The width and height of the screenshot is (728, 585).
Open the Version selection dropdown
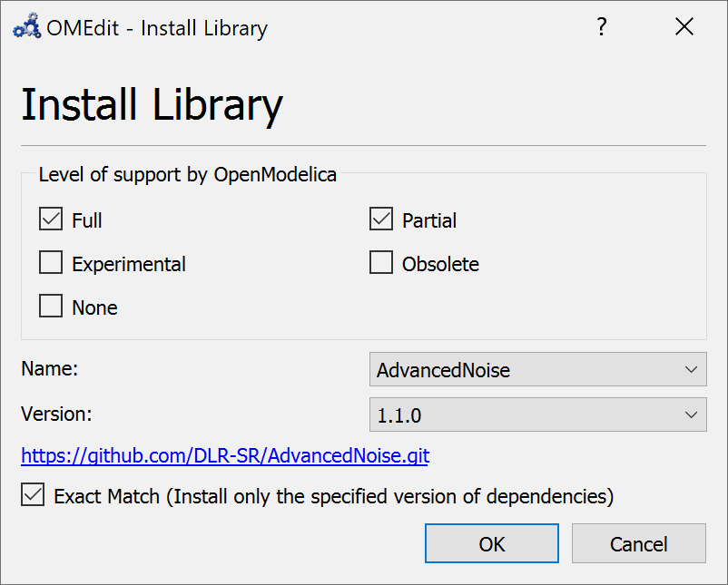(x=537, y=414)
